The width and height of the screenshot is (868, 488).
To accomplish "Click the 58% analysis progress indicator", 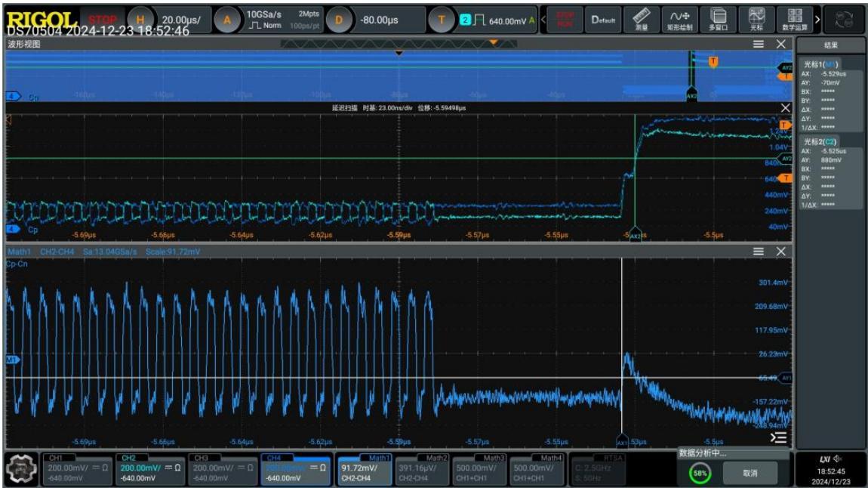I will point(700,473).
